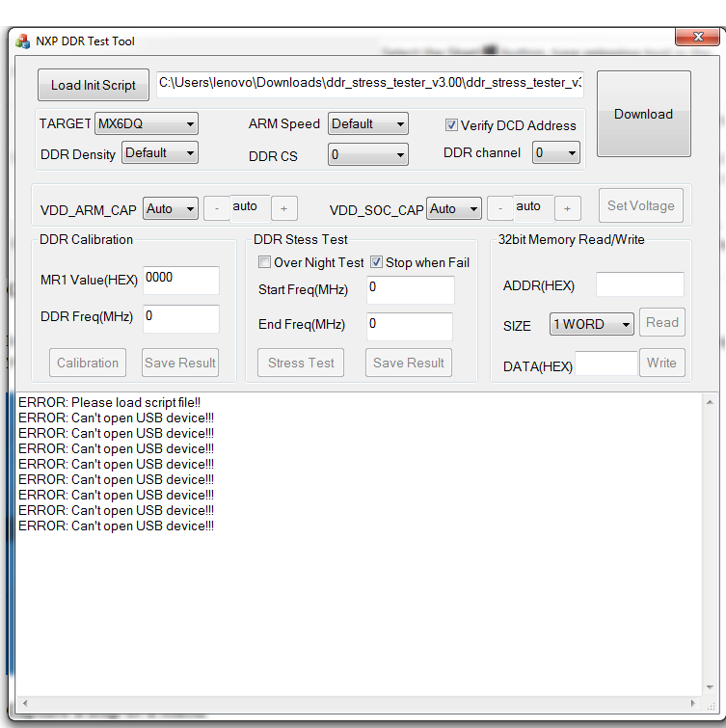Click the script file path field

point(370,84)
